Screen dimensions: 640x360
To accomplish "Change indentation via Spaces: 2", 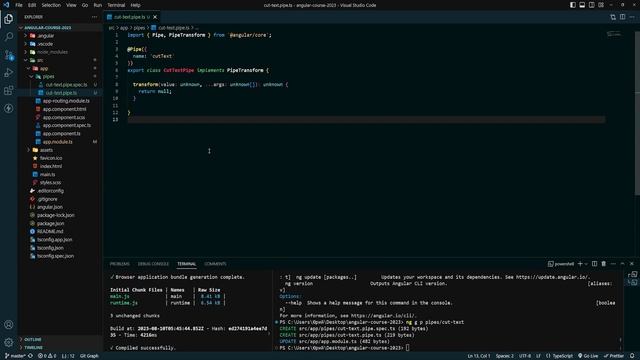I will point(504,356).
